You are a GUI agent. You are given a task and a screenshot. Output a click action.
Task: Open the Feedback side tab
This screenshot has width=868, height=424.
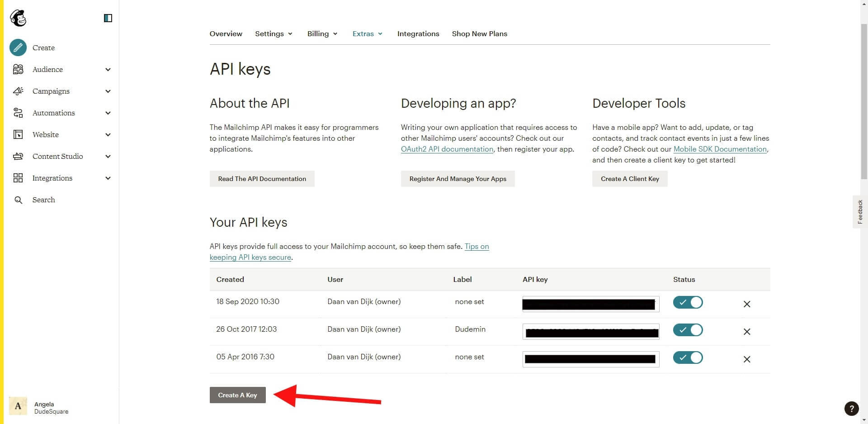[x=859, y=212]
